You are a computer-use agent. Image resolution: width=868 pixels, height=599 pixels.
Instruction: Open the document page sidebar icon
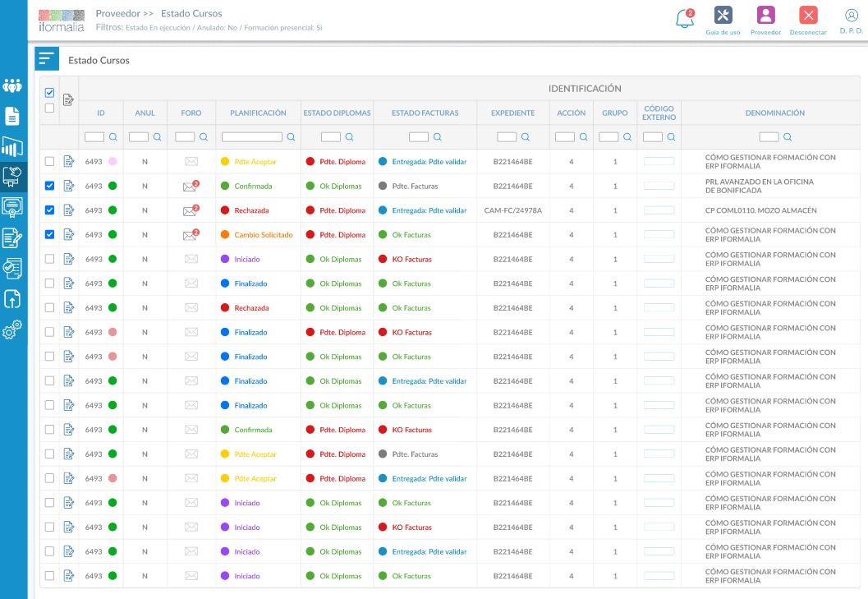coord(12,116)
